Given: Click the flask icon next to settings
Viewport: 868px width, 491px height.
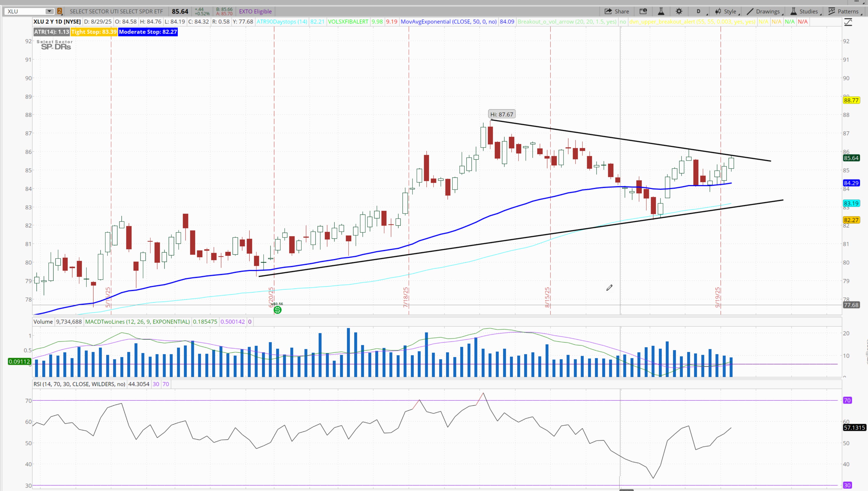Looking at the screenshot, I should tap(661, 11).
